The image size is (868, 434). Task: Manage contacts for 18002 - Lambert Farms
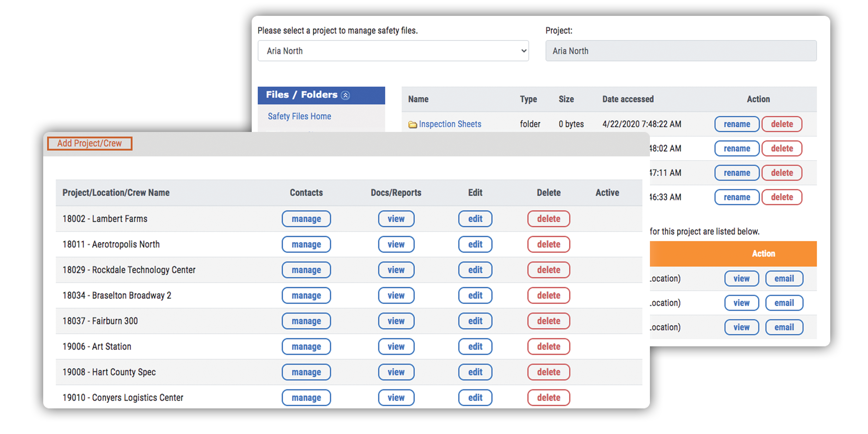coord(306,219)
